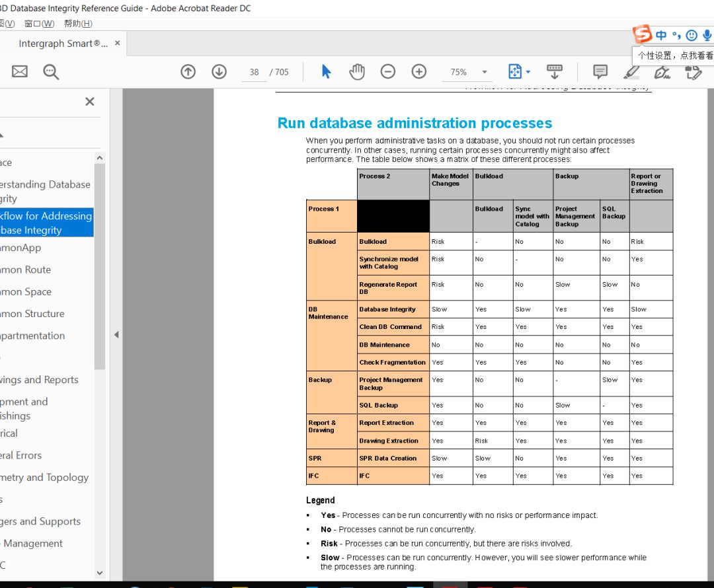Click the stamp tool icon
The image size is (714, 588).
click(694, 72)
